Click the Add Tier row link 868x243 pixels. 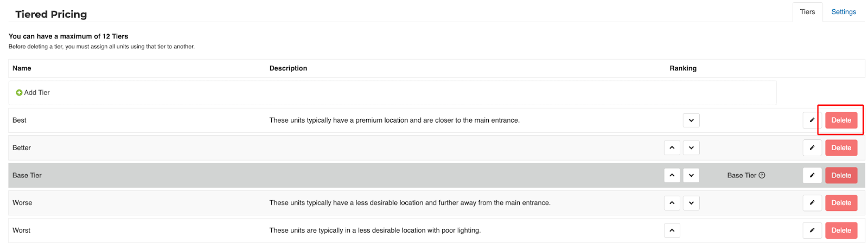tap(37, 93)
